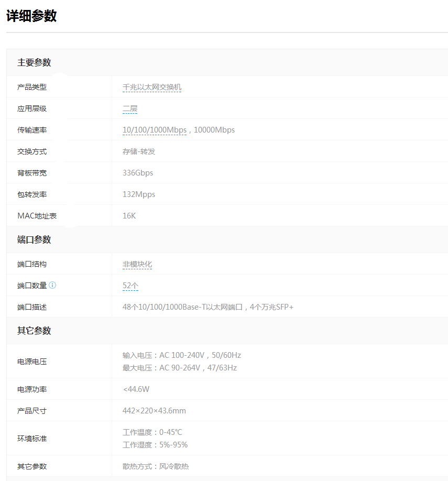The height and width of the screenshot is (481, 448).
Task: Click the 442×220×43.6mm product size value
Action: coord(154,411)
